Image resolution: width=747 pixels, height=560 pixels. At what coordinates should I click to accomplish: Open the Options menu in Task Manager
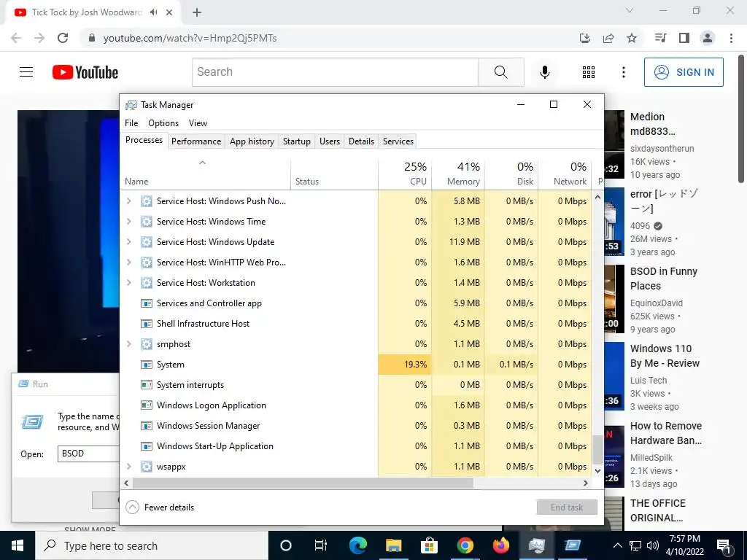coord(163,122)
